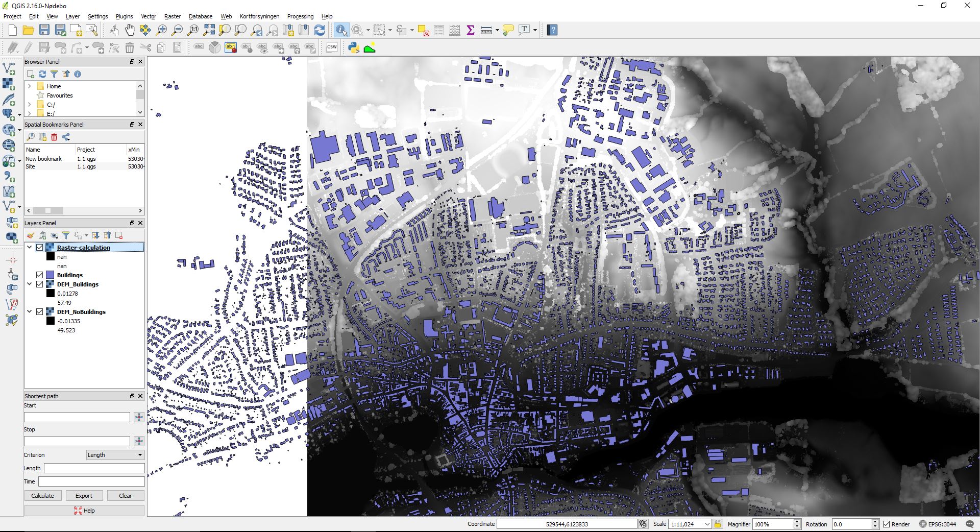Click the EPSG:3044 CRS status button
This screenshot has height=532, width=980.
(x=938, y=524)
